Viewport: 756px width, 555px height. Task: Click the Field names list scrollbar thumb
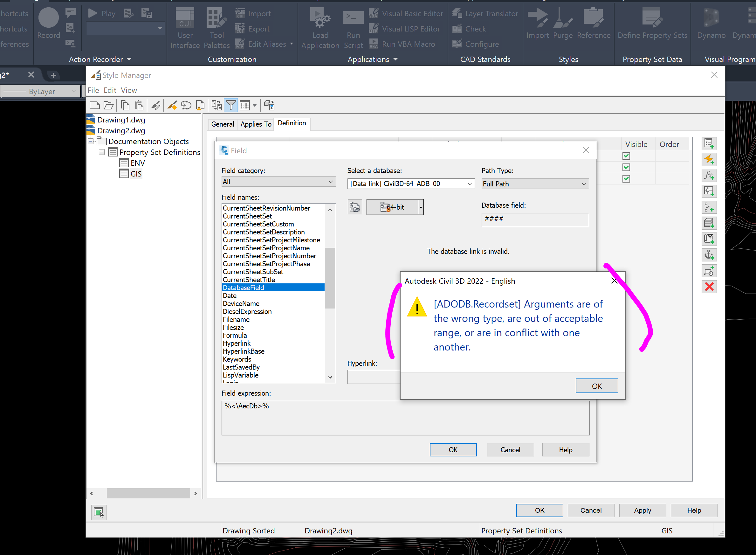click(x=330, y=278)
